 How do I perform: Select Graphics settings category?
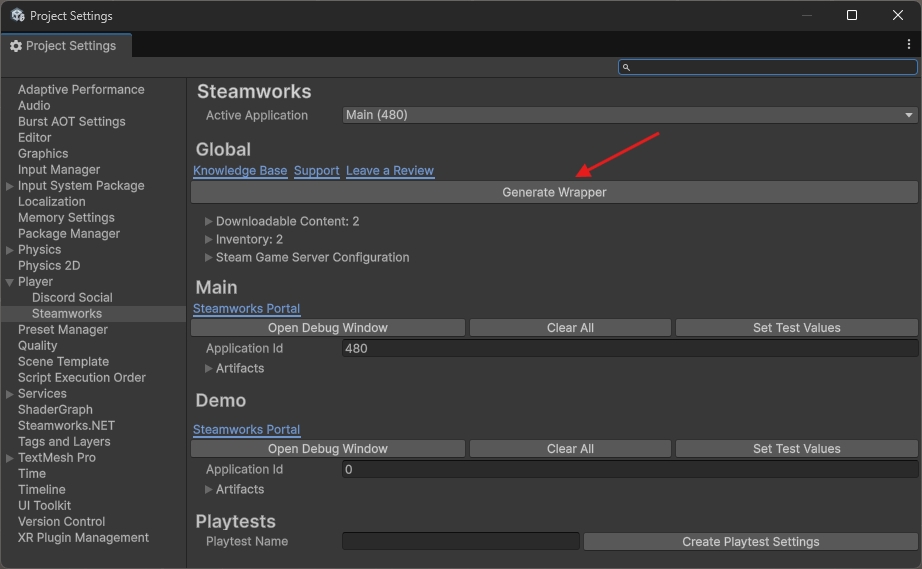pos(43,154)
